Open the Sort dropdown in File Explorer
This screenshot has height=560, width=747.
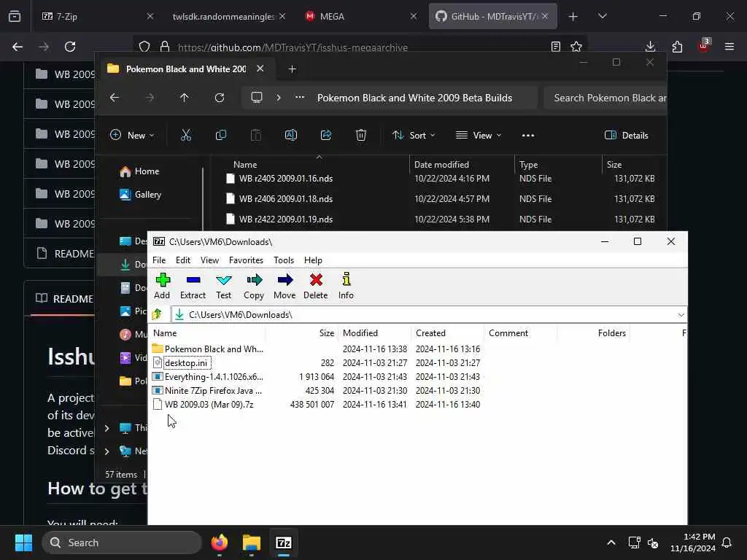414,135
